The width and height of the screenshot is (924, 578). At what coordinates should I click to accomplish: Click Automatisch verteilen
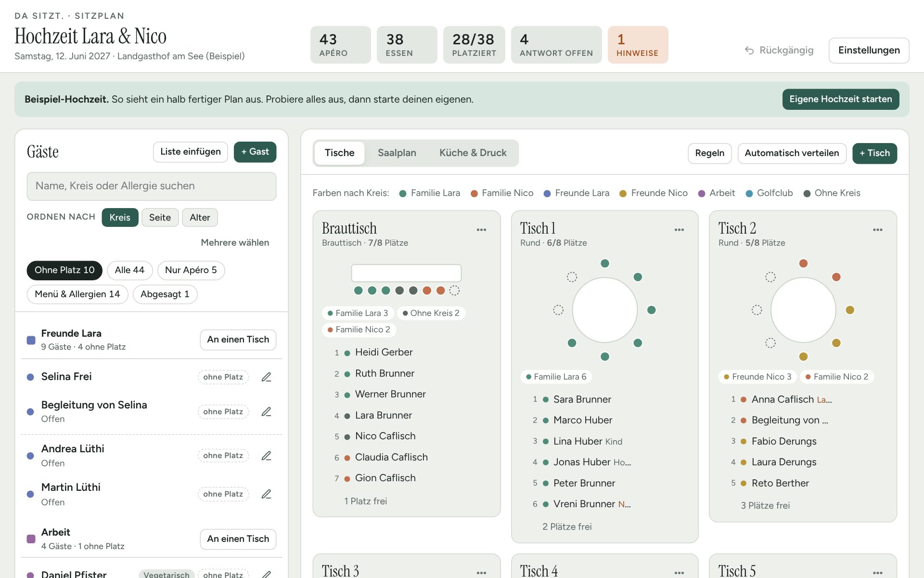[792, 153]
